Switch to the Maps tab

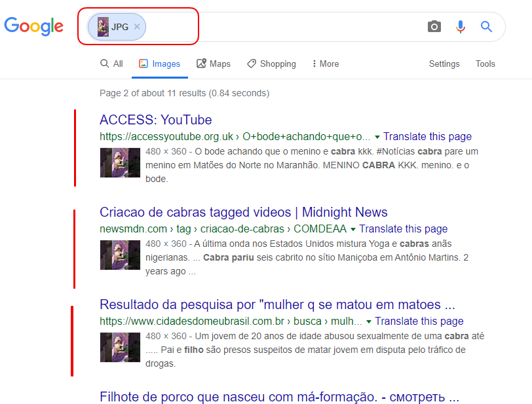click(214, 64)
